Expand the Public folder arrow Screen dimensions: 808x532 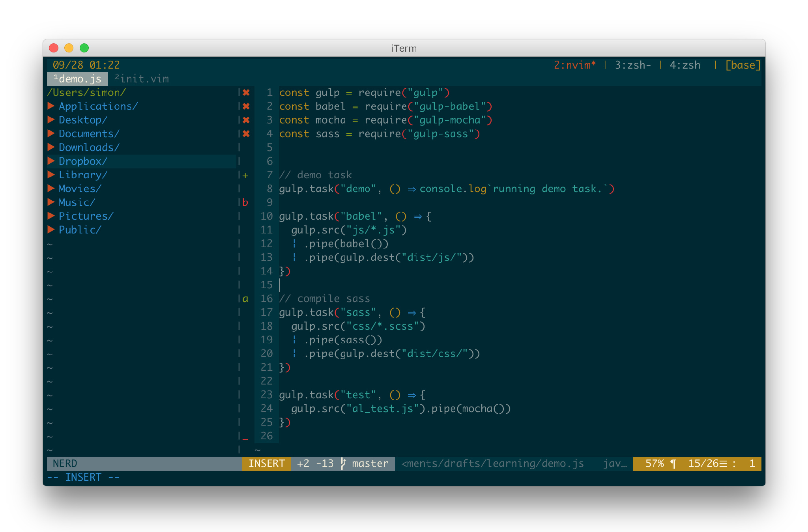51,230
